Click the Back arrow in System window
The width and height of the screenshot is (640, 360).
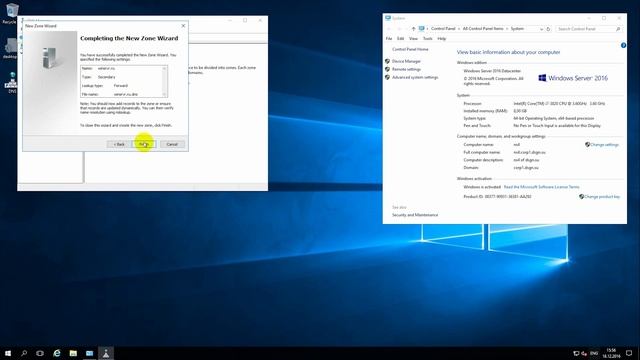pos(389,29)
